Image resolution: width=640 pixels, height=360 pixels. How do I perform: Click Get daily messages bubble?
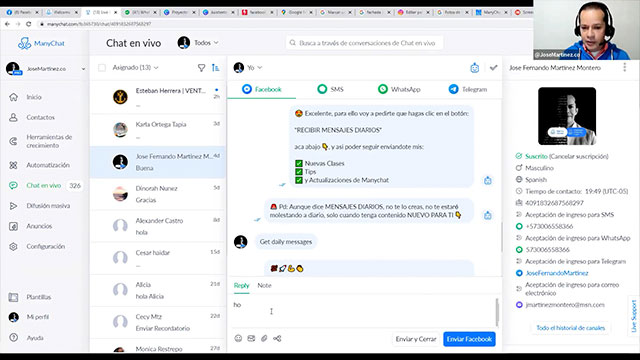[286, 242]
